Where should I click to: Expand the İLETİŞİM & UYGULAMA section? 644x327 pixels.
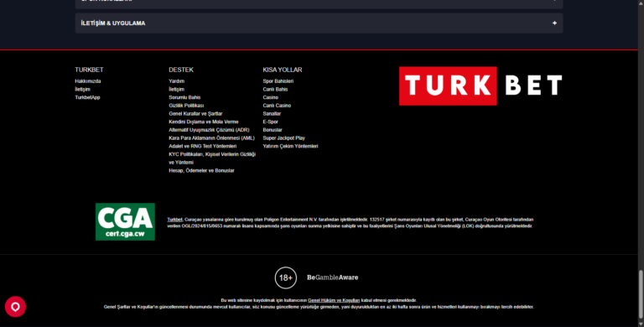click(319, 23)
